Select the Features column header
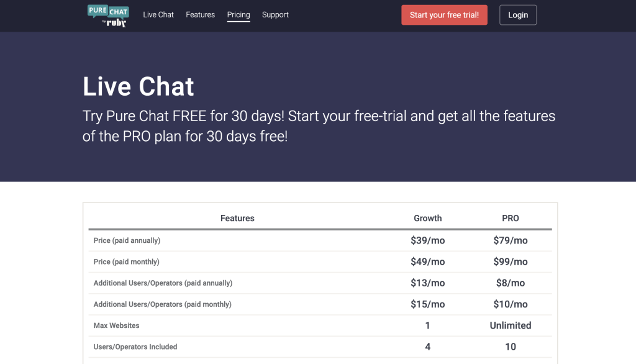This screenshot has height=364, width=636. [237, 218]
